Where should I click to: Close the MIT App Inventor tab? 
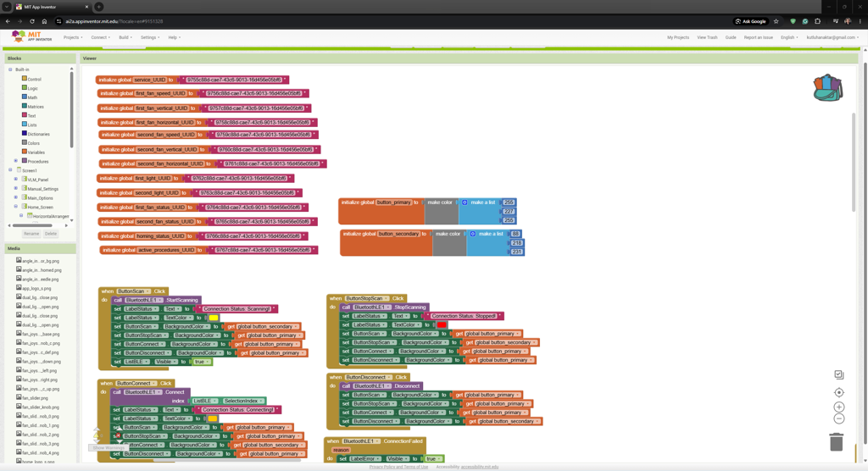coord(86,7)
